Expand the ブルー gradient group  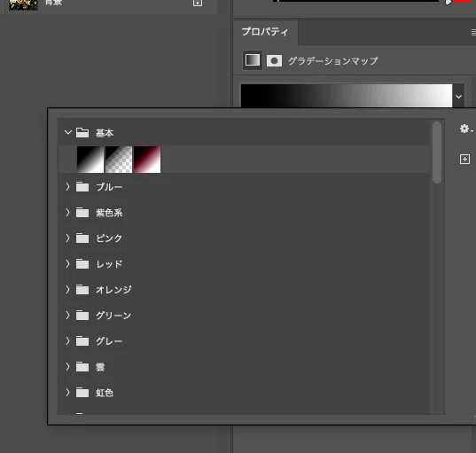click(67, 187)
